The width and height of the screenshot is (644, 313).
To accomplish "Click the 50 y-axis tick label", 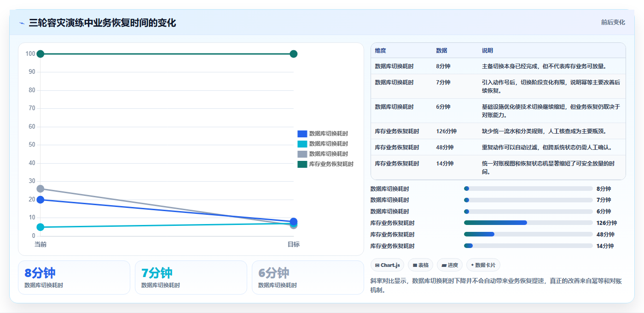I will (32, 145).
